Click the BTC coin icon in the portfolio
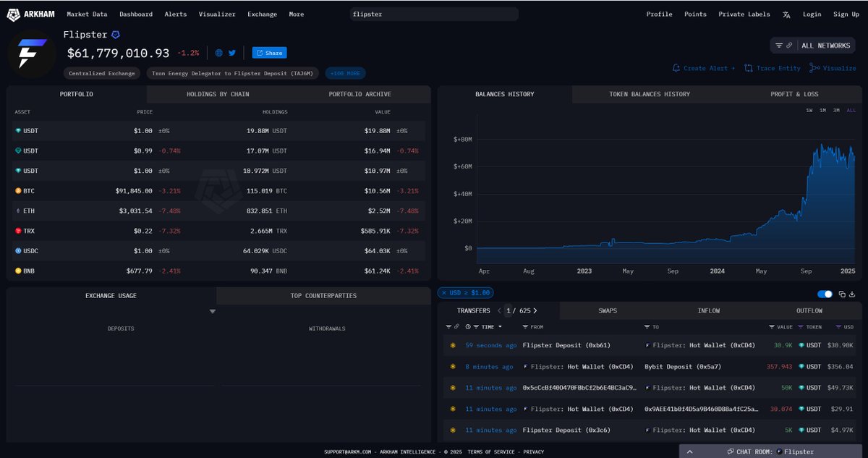868x458 pixels. click(x=19, y=191)
